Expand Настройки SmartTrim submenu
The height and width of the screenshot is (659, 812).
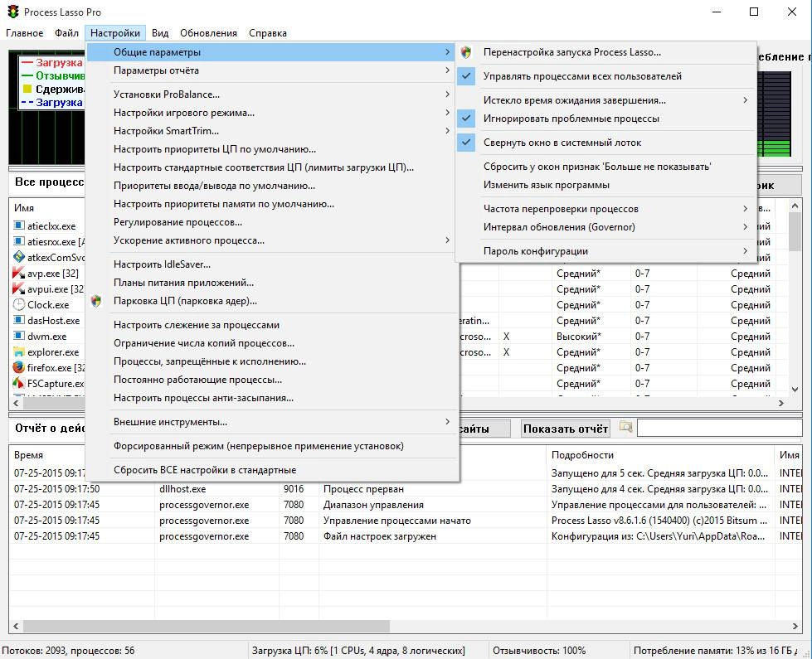click(272, 131)
